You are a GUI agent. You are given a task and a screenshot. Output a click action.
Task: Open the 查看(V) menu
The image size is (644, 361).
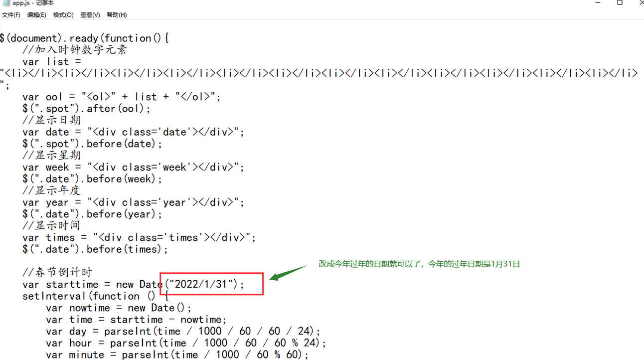click(x=90, y=15)
